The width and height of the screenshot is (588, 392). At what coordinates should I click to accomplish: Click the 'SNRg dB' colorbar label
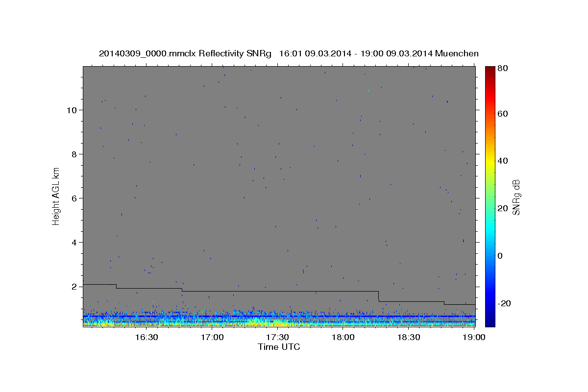pyautogui.click(x=515, y=197)
